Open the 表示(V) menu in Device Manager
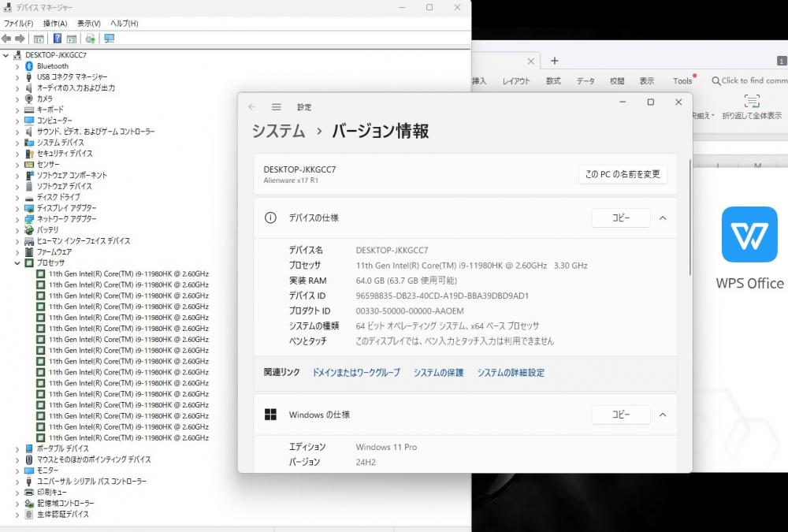Image resolution: width=788 pixels, height=532 pixels. click(x=88, y=24)
